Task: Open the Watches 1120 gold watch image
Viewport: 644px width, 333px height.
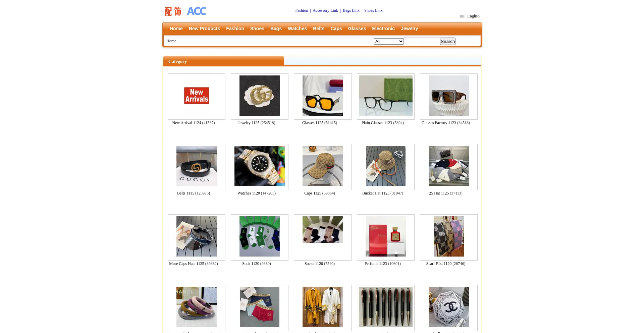Action: click(x=260, y=166)
